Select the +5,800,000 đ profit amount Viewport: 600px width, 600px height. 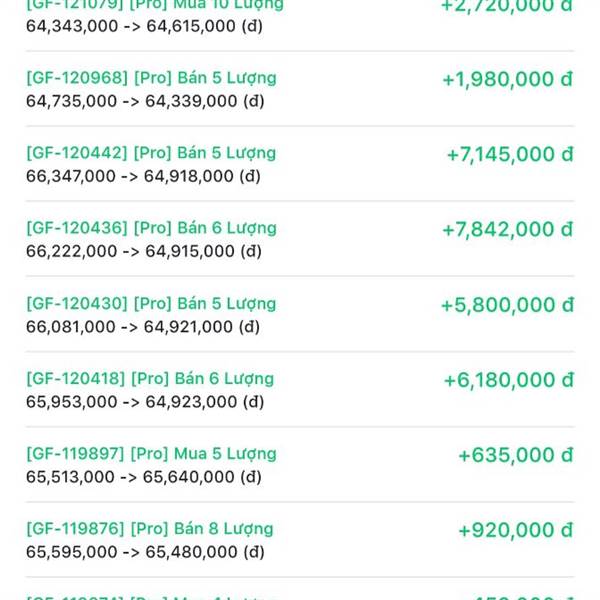[507, 305]
